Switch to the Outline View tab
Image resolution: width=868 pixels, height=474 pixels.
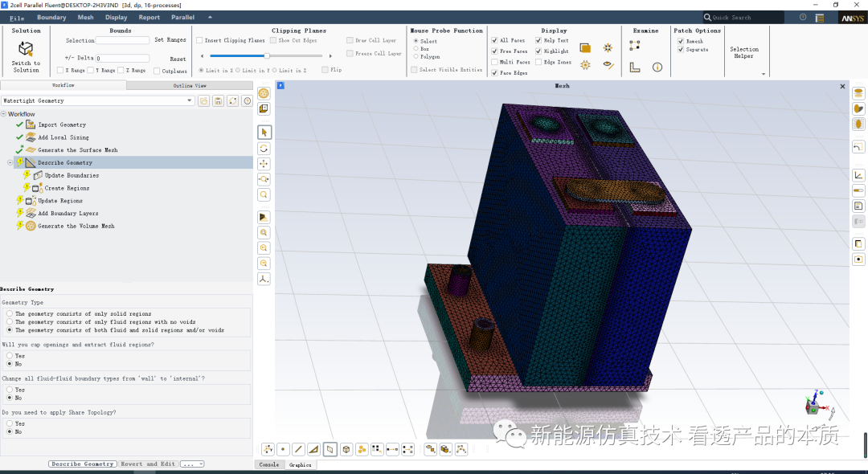(190, 85)
